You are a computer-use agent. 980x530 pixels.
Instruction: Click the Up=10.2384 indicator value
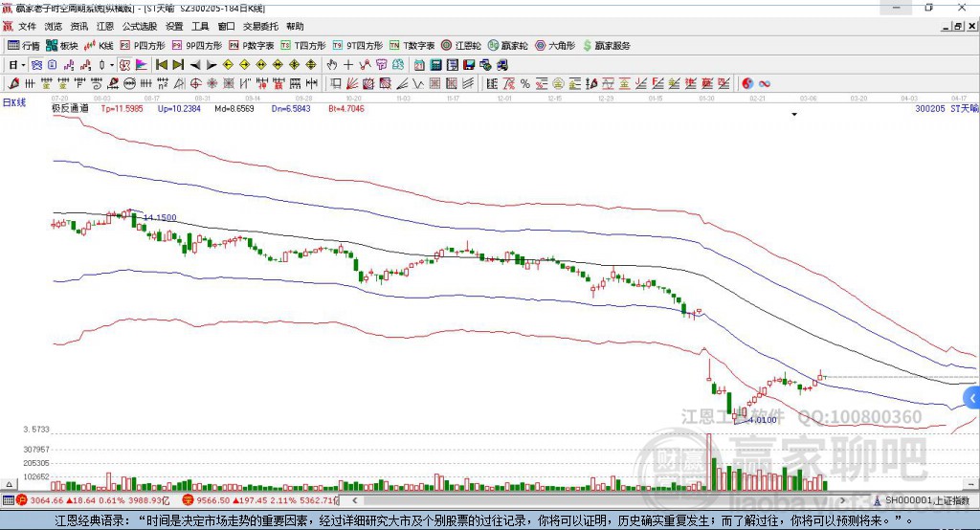point(179,108)
